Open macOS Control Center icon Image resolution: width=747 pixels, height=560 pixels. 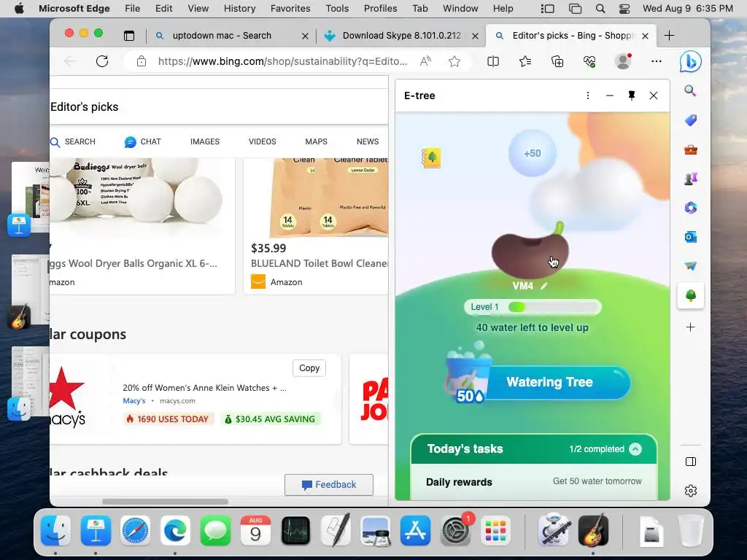coord(624,9)
